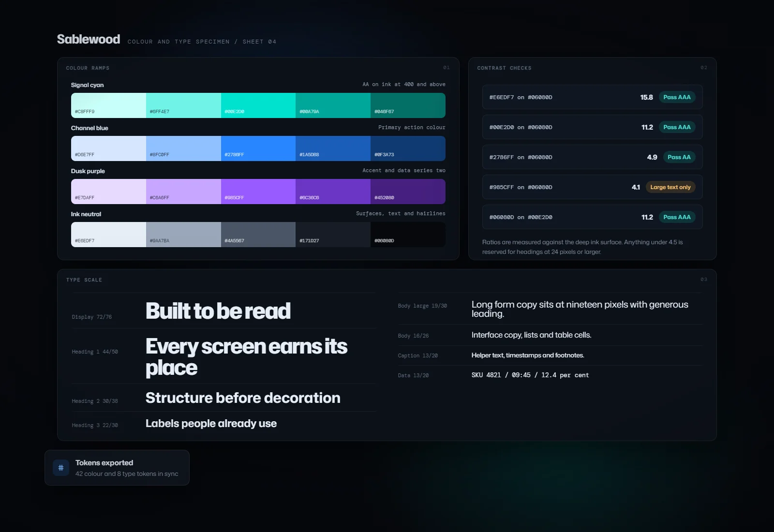Pick the #171D27 dark swatch
Screen dimensions: 774x532
tap(333, 235)
